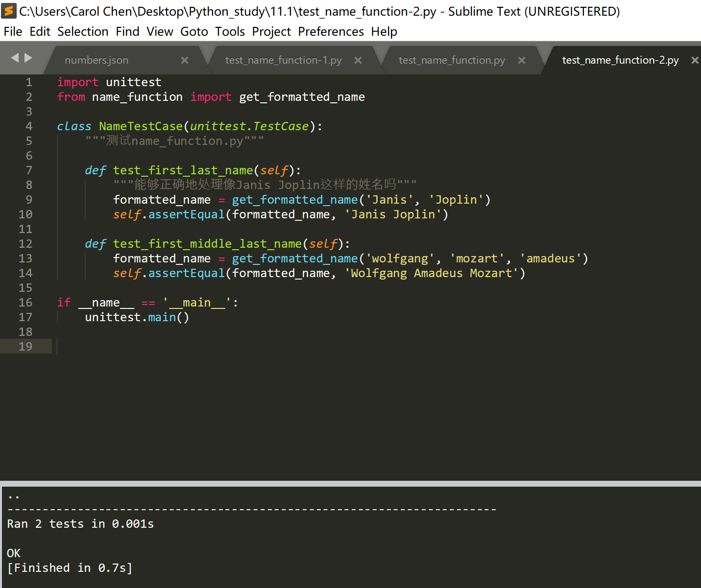Click the 'Wolfgang Amadeus Mozart' string

(432, 273)
